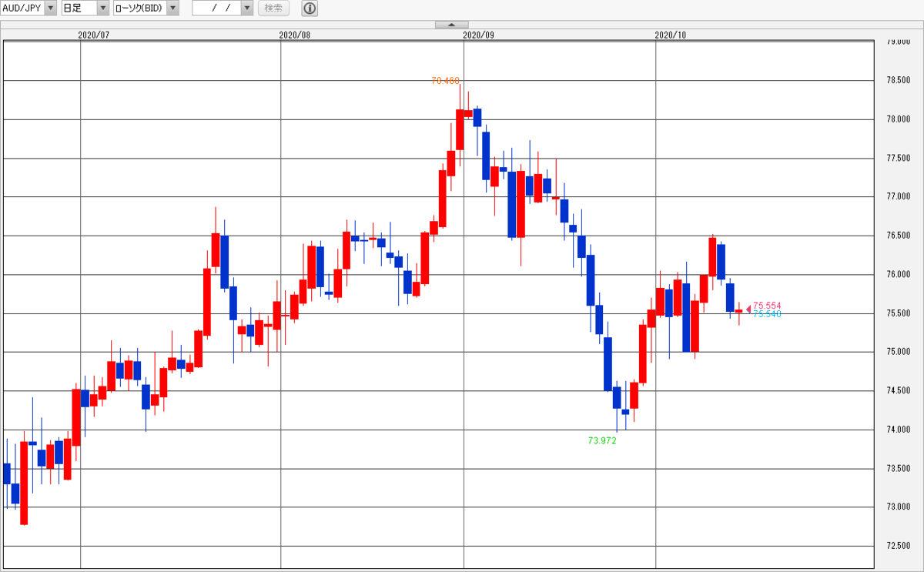Click the 77.500 price axis label
The image size is (924, 572).
[x=899, y=159]
